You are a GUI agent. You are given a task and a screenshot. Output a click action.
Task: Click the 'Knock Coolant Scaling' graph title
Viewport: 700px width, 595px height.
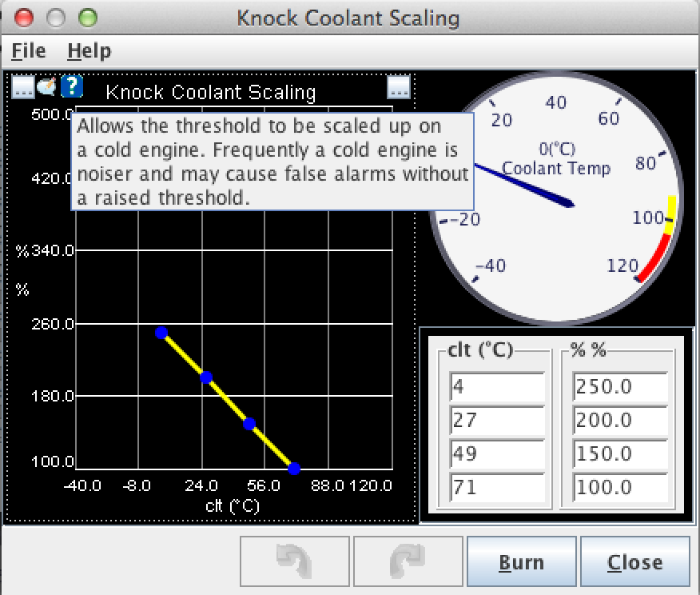click(x=211, y=92)
